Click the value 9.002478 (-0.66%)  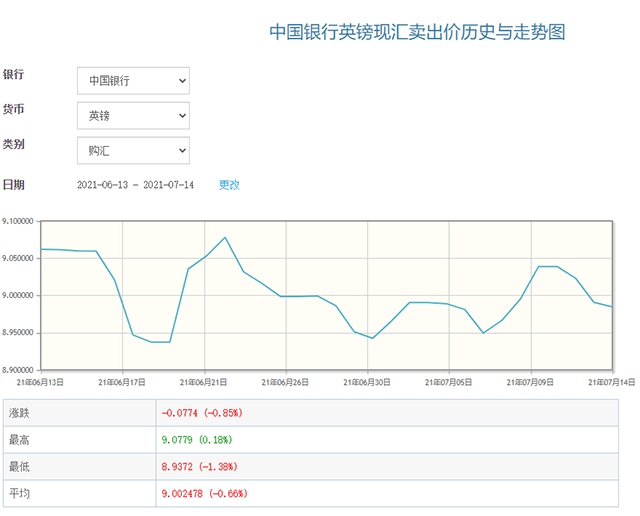coord(204,494)
